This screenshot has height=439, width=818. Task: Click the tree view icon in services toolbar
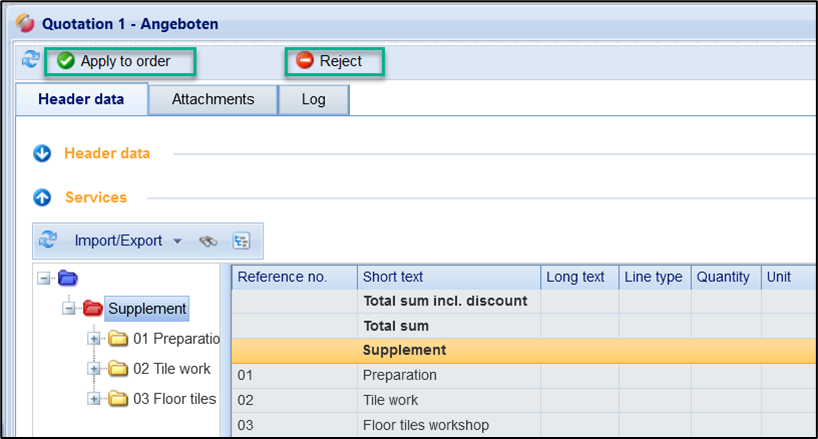point(241,241)
